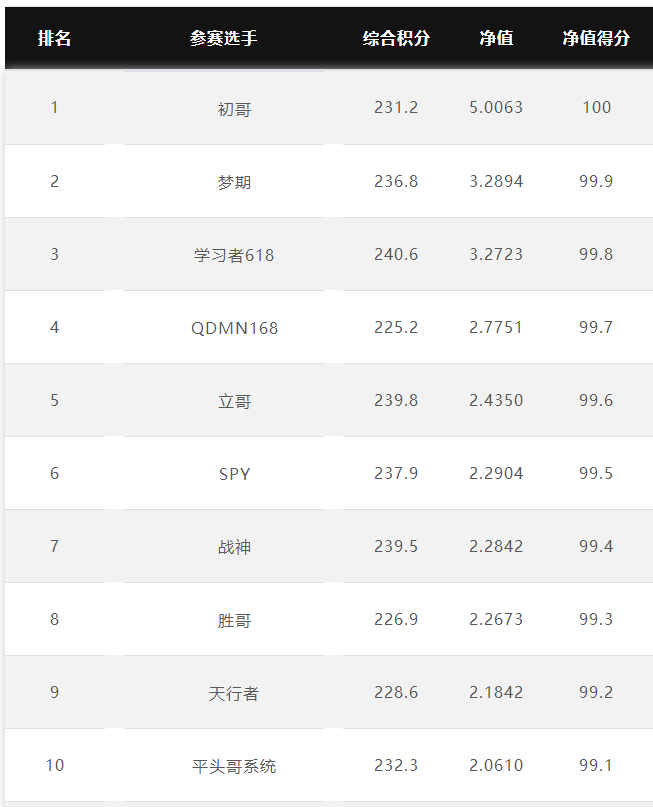Click the 排名 column header
Screen dimensions: 653x807
point(54,38)
